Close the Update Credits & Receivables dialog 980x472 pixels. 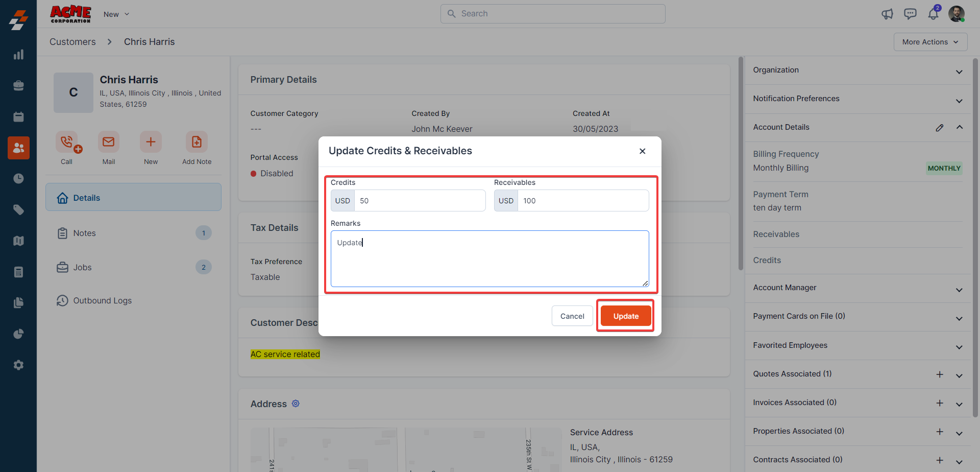(642, 151)
